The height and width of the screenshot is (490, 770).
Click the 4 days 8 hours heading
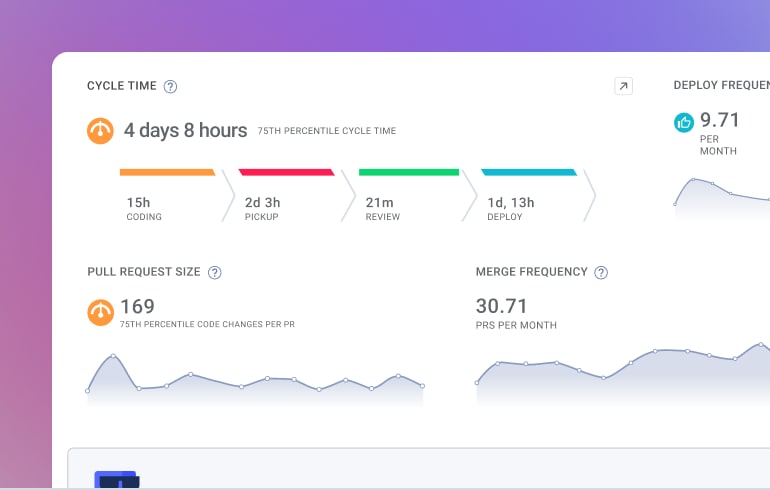tap(185, 131)
